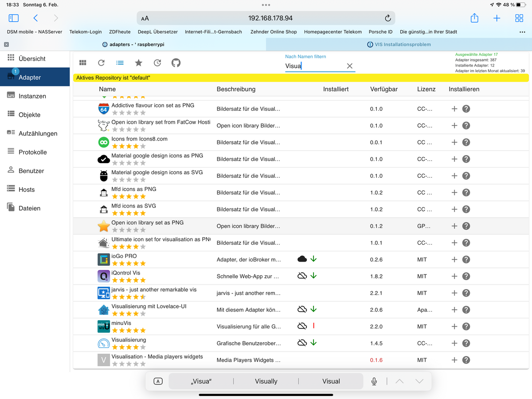Switch to tile view in adapter toolbar
Screen dimensions: 532x399
[x=83, y=63]
